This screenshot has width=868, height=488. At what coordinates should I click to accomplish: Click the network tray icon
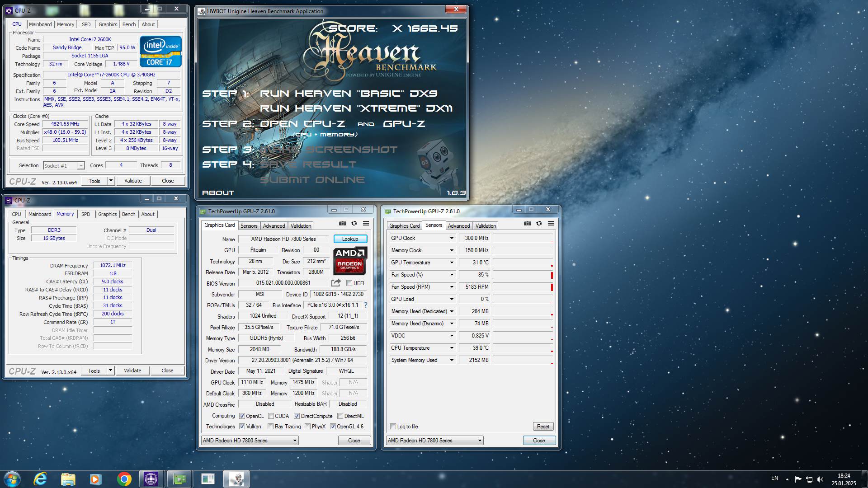tap(809, 479)
